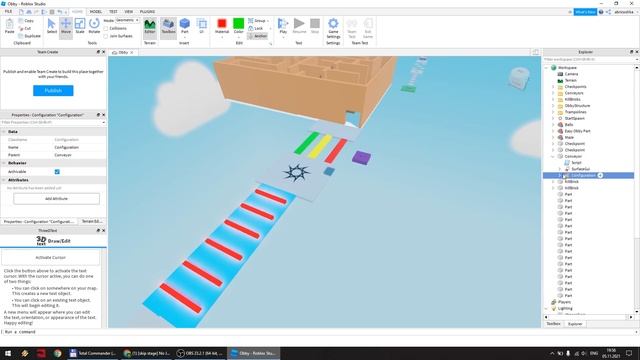Viewport: 640px width, 360px height.
Task: Switch to the Toolbox tab below Explorer
Action: [553, 324]
